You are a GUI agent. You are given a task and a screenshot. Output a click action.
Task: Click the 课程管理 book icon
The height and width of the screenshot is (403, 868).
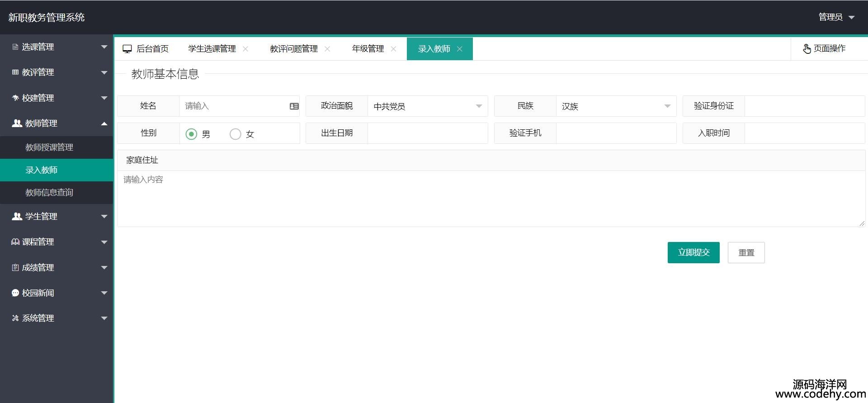click(x=15, y=242)
